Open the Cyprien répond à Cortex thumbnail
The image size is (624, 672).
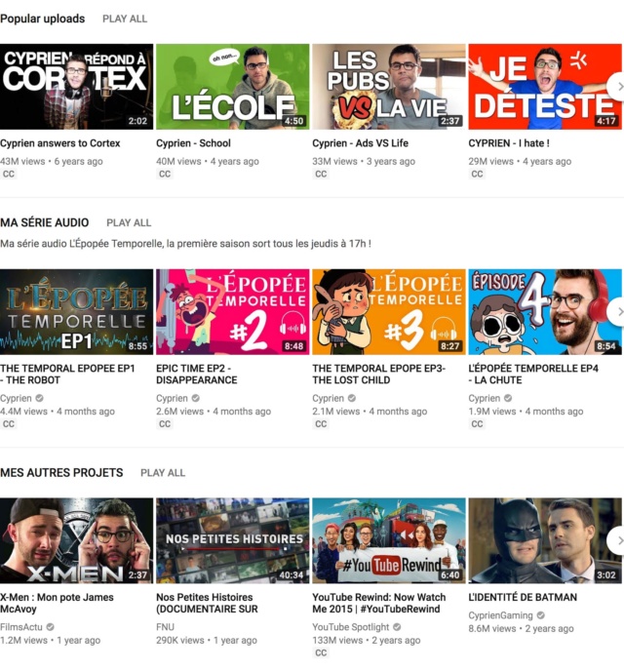(76, 87)
